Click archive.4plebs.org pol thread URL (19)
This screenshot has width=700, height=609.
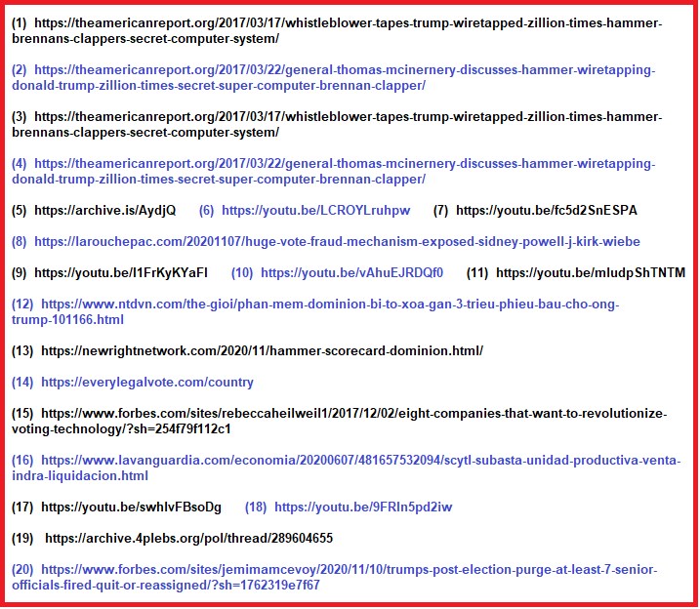tap(188, 538)
